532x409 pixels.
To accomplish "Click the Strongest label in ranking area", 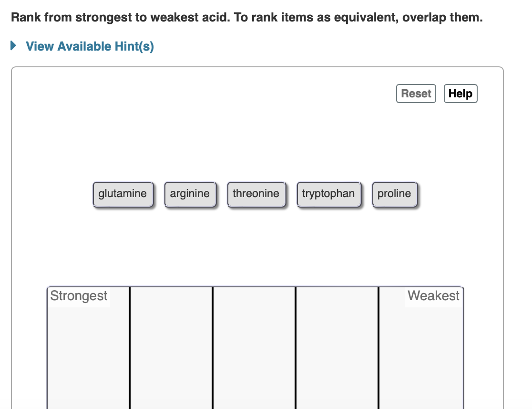I will click(79, 296).
